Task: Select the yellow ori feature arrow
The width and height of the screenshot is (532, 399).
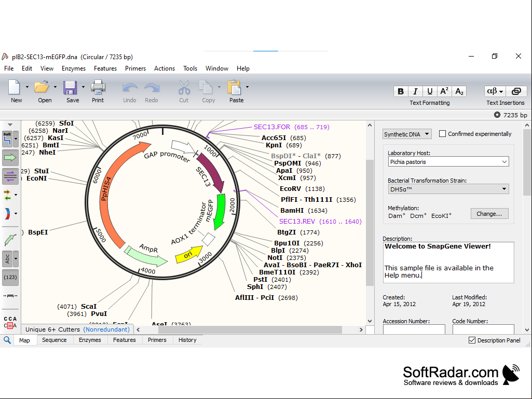Action: point(188,254)
